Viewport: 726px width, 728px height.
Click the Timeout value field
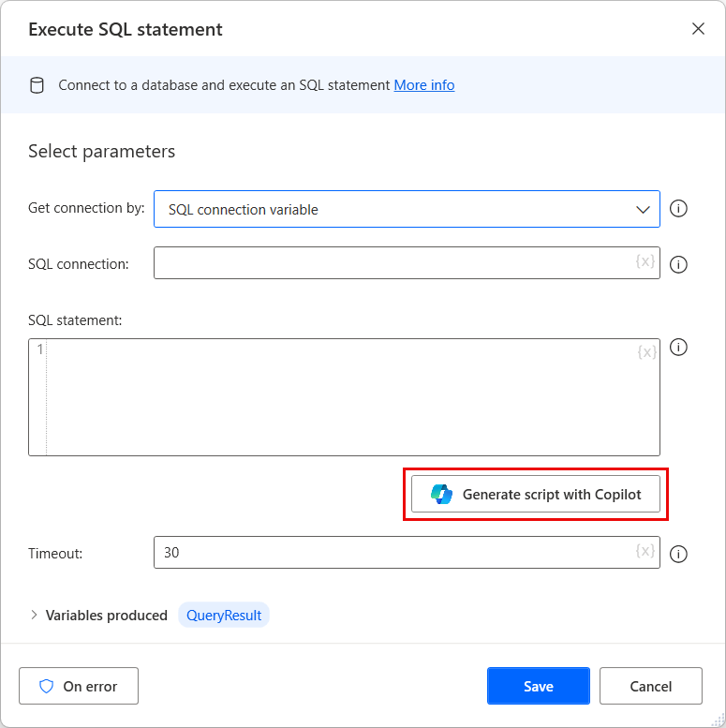(x=393, y=553)
